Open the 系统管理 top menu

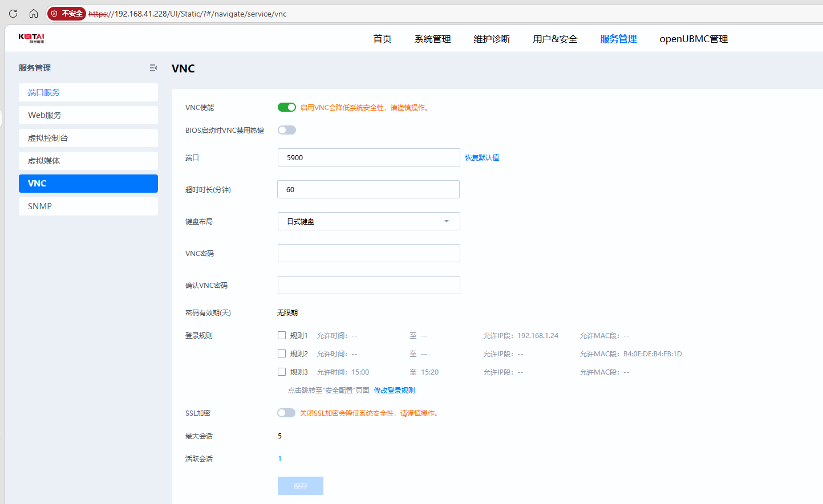click(432, 39)
